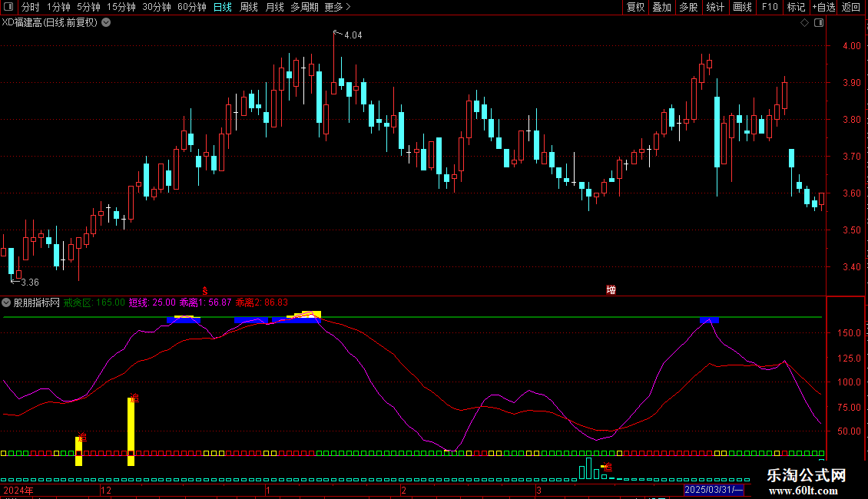Switch to the 5分钟 period

coord(88,7)
